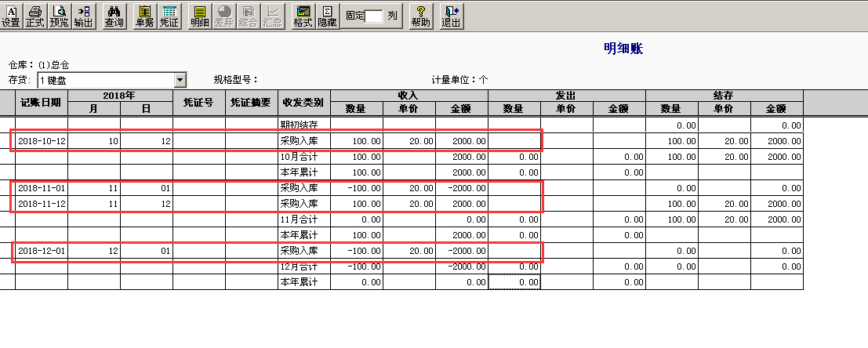Click the 存货 combo box showing 1 键盘

tap(104, 80)
